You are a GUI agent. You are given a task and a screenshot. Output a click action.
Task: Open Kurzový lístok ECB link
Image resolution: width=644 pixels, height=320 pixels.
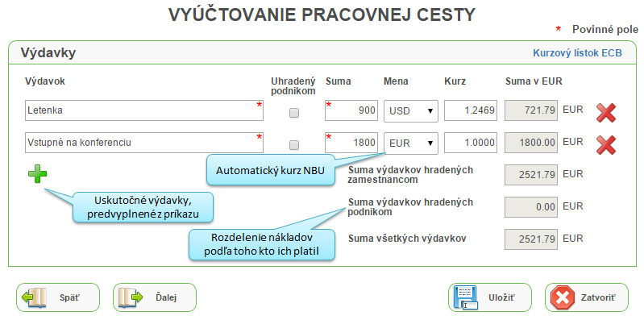click(x=577, y=53)
